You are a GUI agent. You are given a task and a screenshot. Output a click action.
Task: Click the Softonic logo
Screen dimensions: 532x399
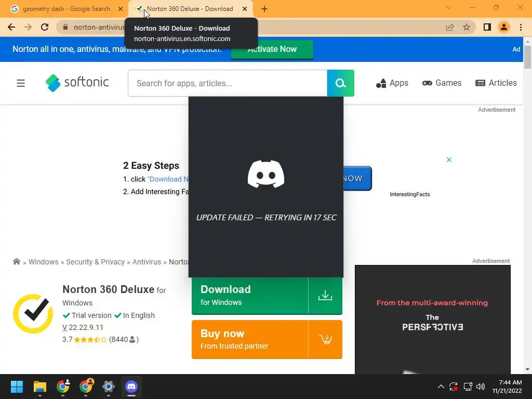click(x=77, y=83)
